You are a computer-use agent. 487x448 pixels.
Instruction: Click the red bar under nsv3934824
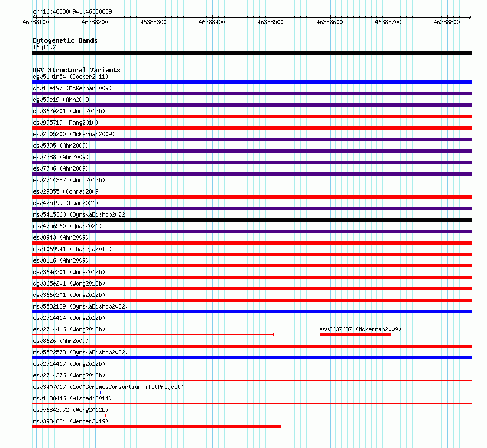coord(157,427)
